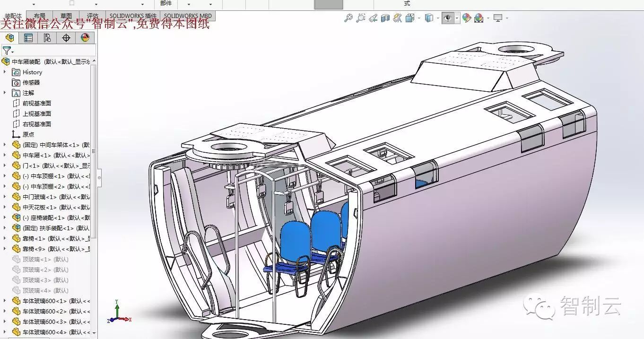Expand the 门<1> component arrow
The height and width of the screenshot is (339, 644).
5,165
